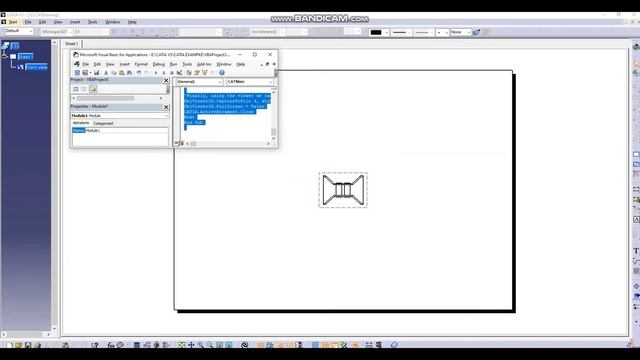Toggle Folders in the Project panel
This screenshot has width=640, height=360.
pyautogui.click(x=93, y=89)
